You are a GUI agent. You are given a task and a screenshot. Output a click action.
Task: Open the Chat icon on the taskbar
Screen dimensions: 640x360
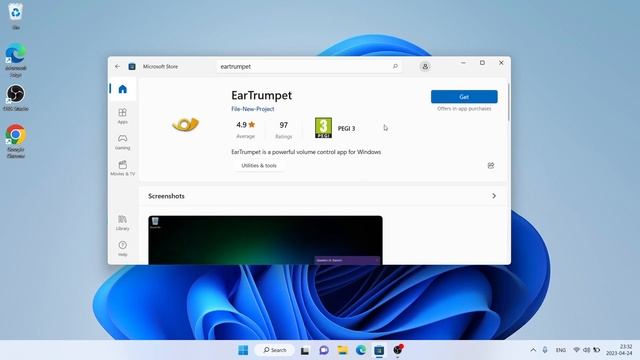324,350
